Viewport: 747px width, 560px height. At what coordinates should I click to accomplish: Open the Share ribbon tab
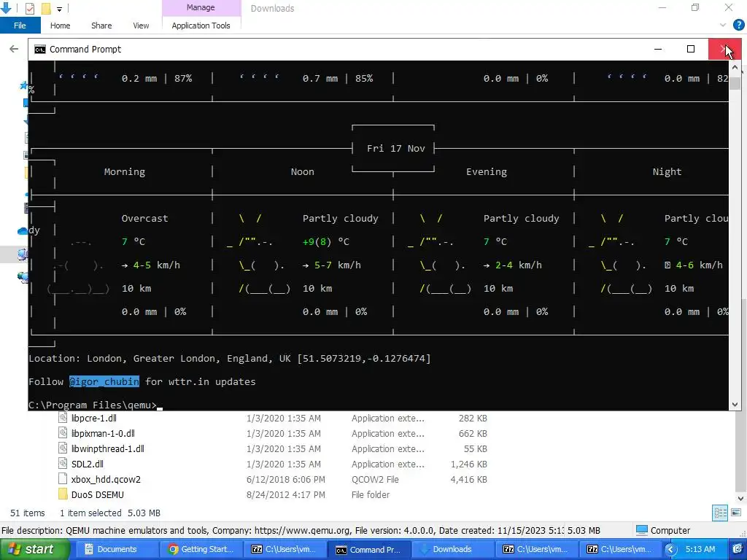tap(101, 26)
